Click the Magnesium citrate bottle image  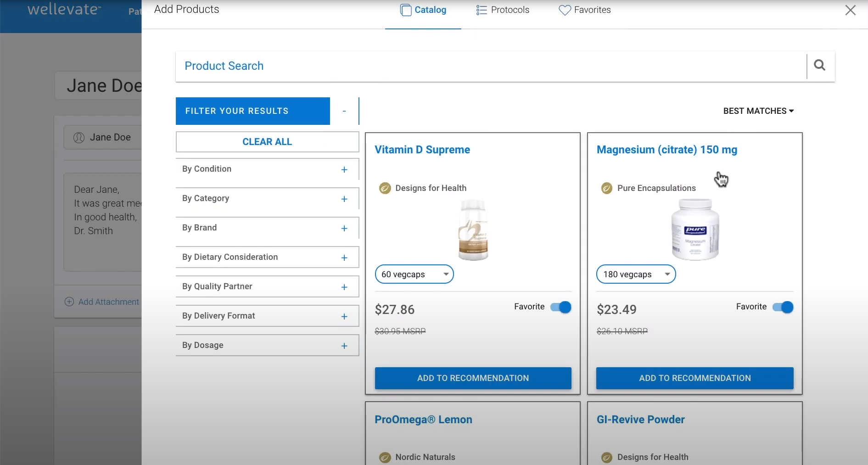695,230
